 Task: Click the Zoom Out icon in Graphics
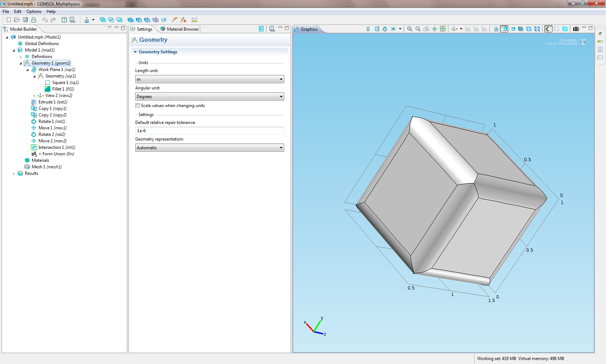click(x=418, y=29)
